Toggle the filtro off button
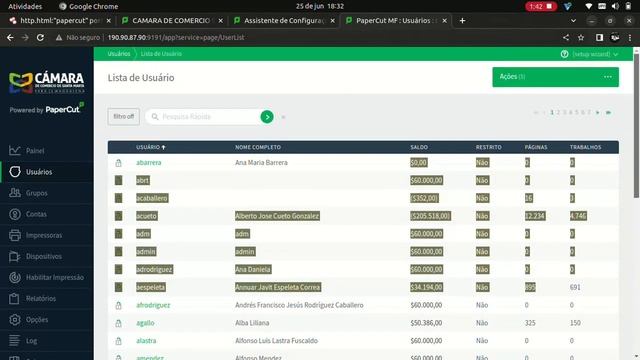This screenshot has width=640, height=360. coord(124,117)
